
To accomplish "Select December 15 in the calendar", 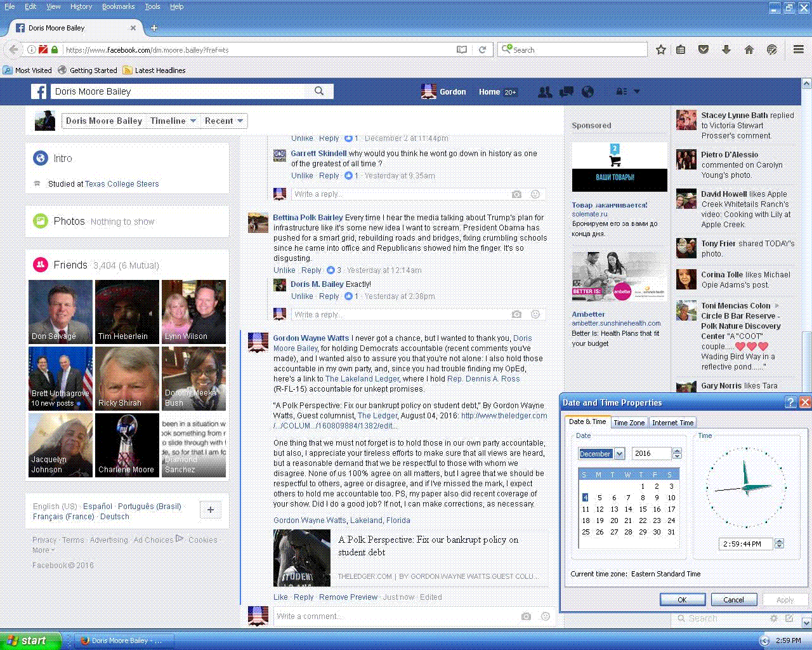I will tap(643, 509).
